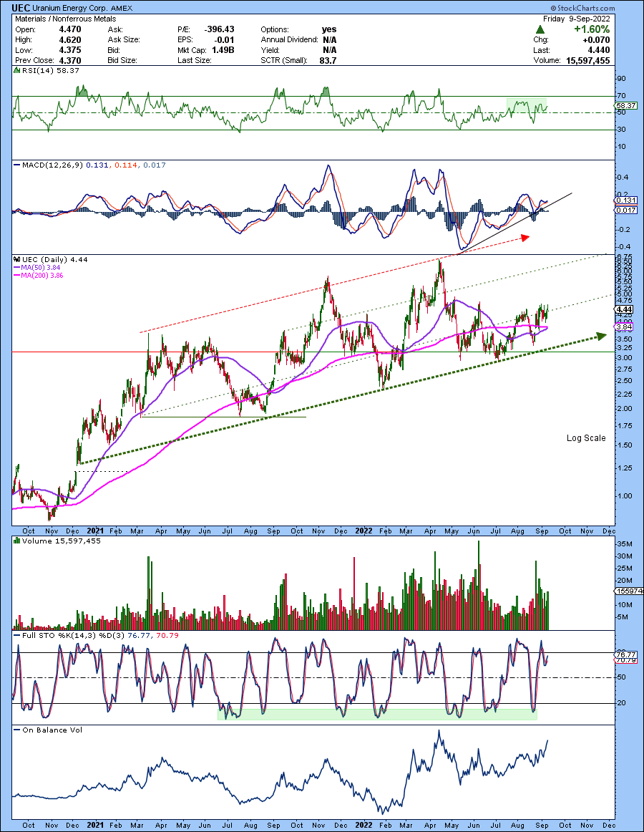Click the 35M label on volume axis

coord(625,544)
